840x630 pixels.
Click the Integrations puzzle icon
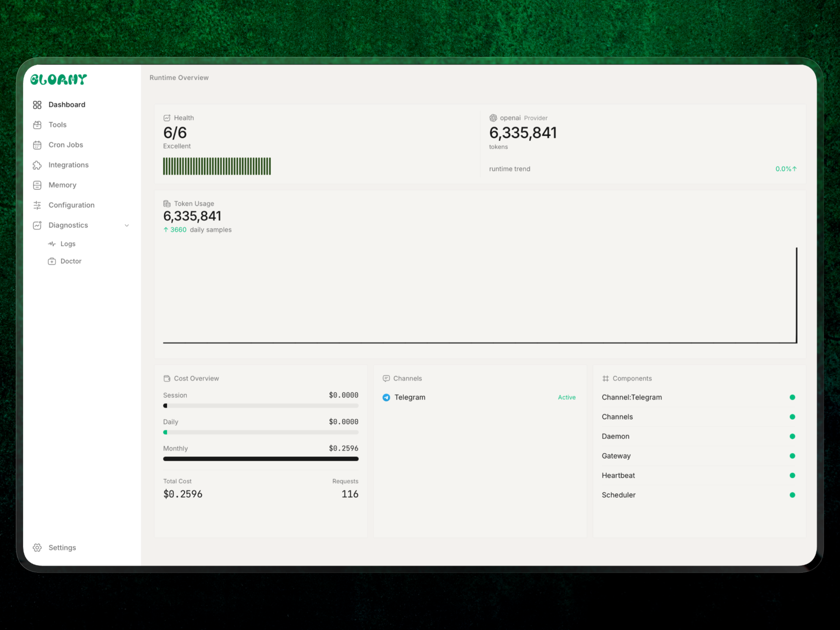37,165
